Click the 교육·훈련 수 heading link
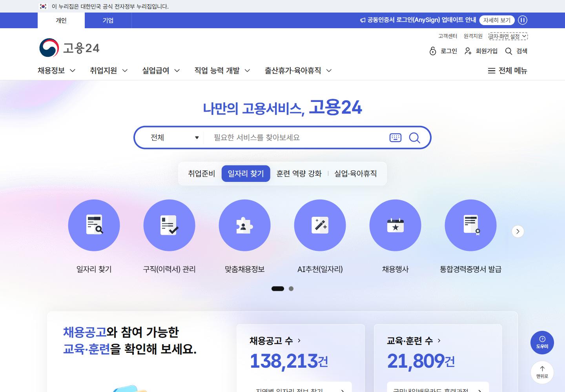This screenshot has width=565, height=392. tap(410, 341)
